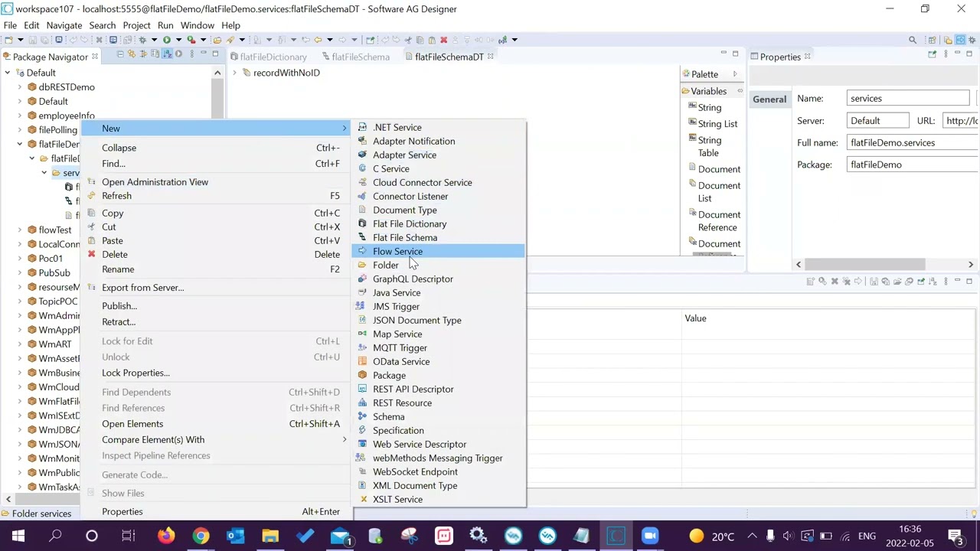Click Collapse in the context menu
Screen dimensions: 980x551
coord(214,148)
